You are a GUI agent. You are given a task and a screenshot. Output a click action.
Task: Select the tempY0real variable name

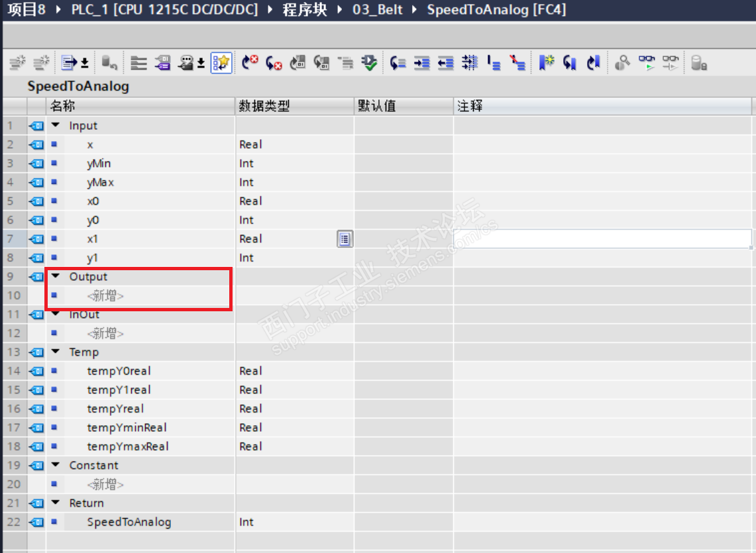click(x=119, y=371)
